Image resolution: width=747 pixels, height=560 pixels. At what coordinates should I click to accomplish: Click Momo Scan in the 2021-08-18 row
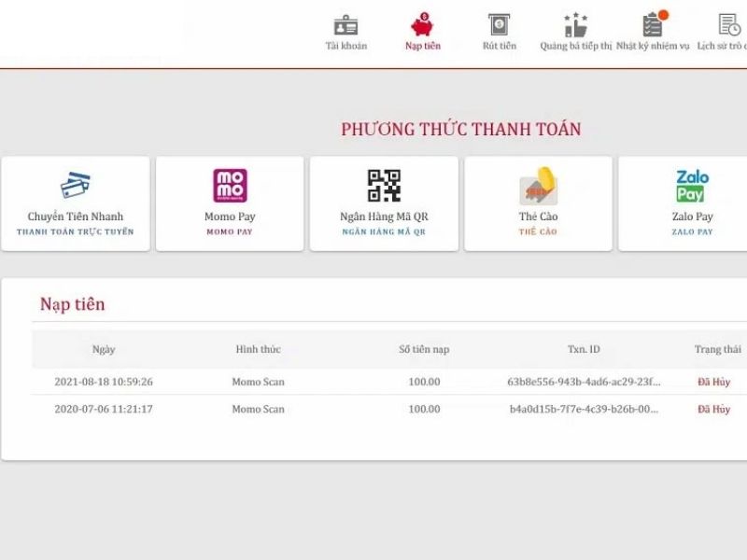pyautogui.click(x=259, y=382)
